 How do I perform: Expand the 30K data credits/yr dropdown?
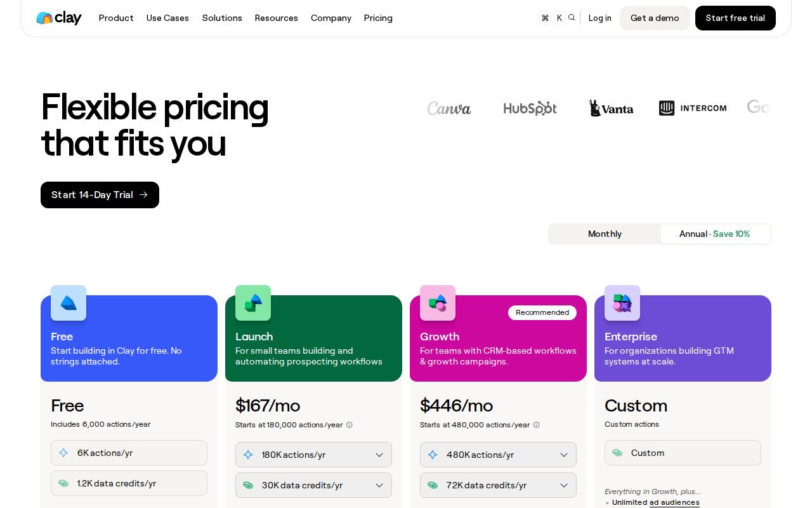click(313, 485)
